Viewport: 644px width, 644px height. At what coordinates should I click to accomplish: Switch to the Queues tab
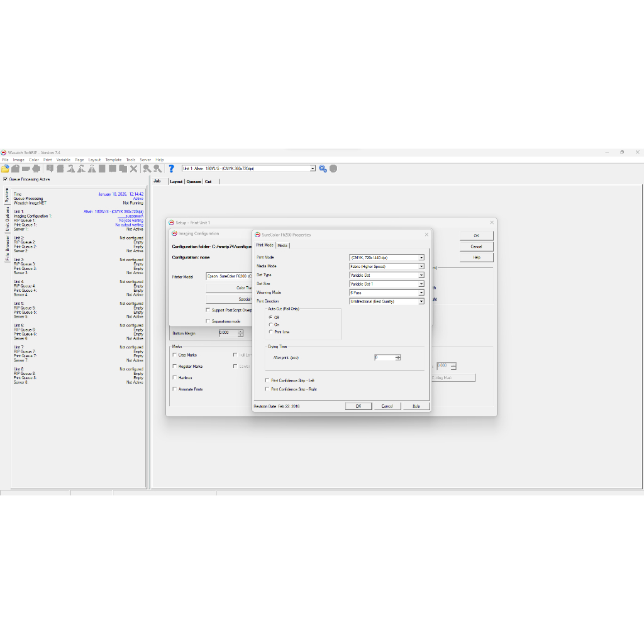click(x=194, y=182)
